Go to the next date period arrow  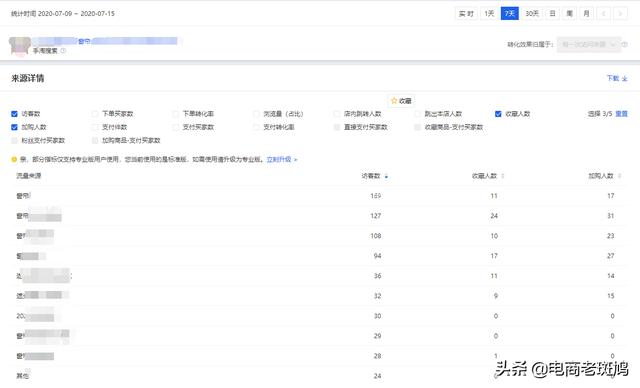[x=620, y=13]
